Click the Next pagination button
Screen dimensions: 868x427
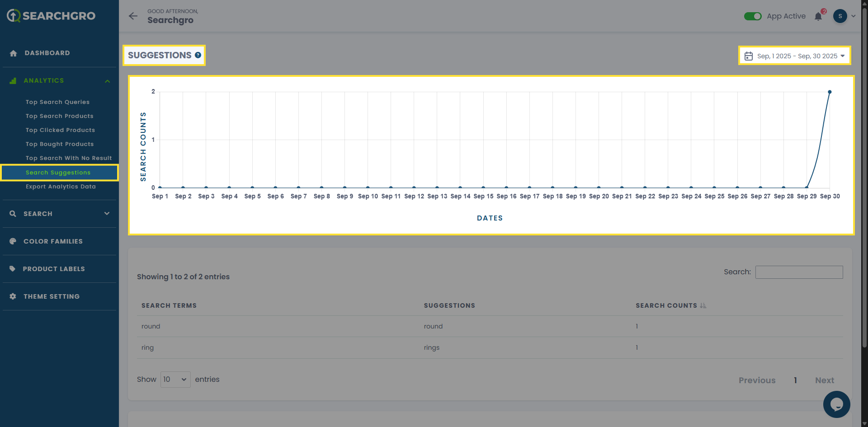824,380
